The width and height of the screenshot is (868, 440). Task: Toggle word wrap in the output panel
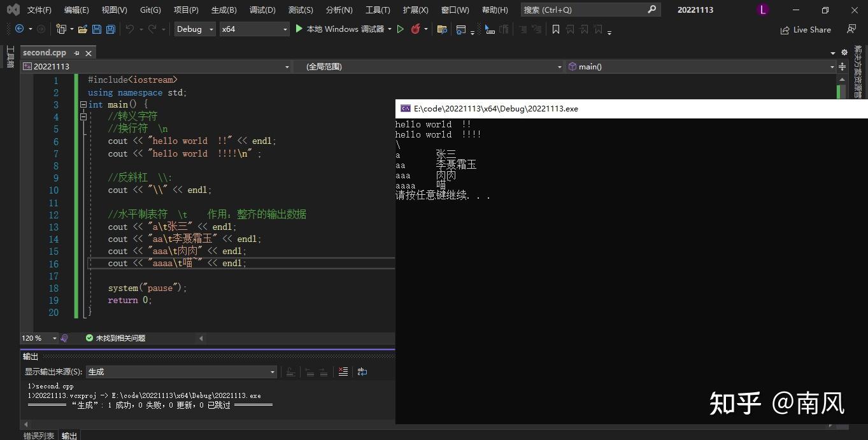tap(362, 372)
